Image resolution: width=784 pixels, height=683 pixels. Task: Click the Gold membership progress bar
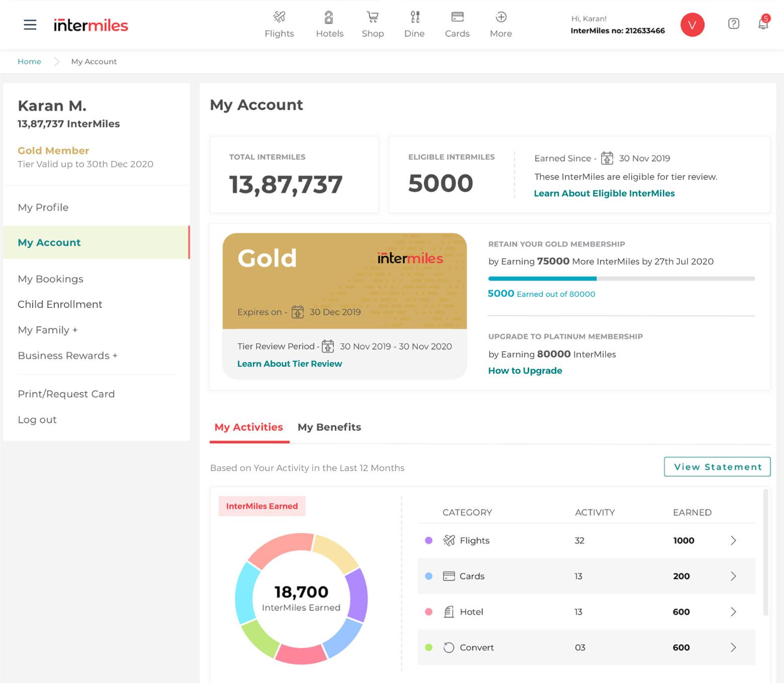[x=622, y=277]
